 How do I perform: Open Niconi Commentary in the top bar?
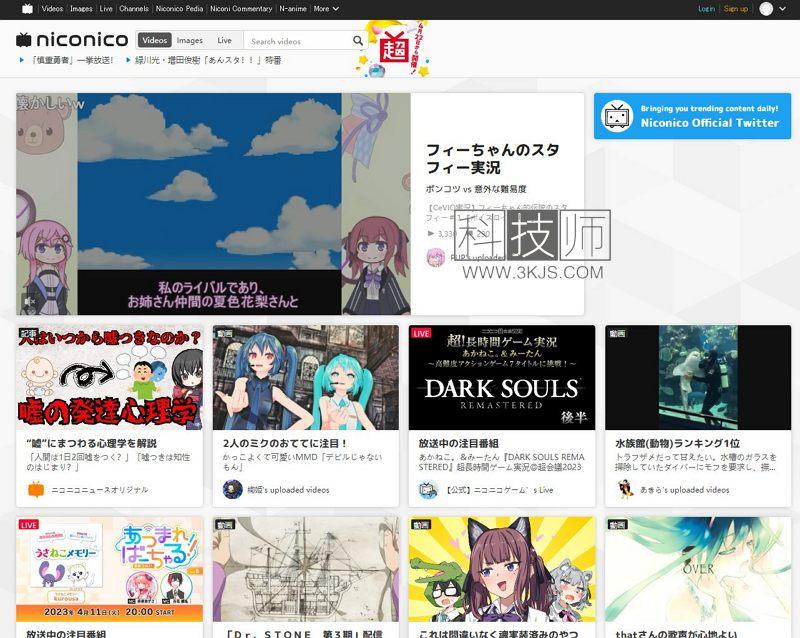pos(241,9)
